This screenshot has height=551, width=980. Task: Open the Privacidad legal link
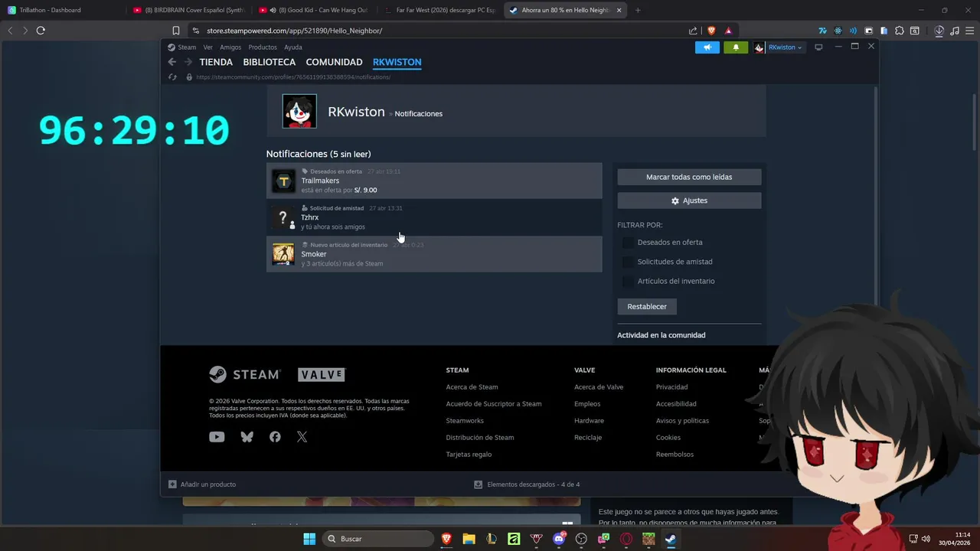coord(671,387)
